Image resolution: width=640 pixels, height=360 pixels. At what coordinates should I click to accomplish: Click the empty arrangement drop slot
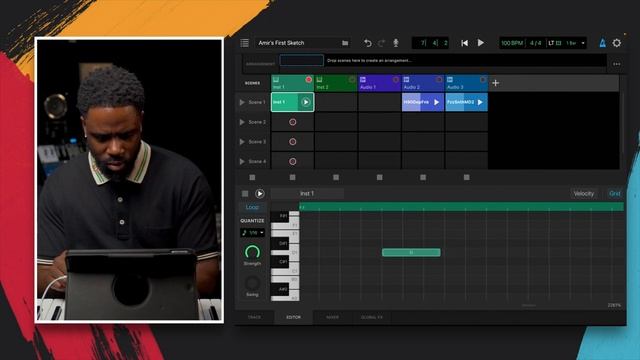point(302,60)
